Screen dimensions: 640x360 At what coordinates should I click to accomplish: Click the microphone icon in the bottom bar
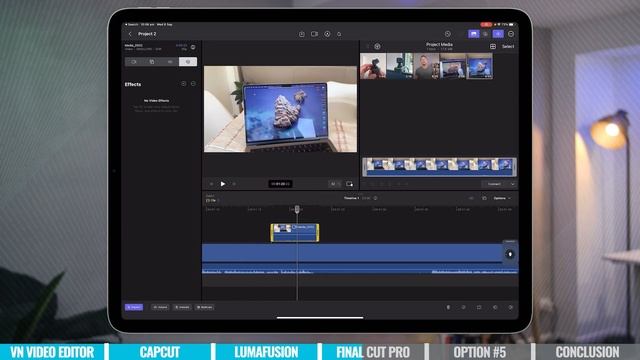448,307
